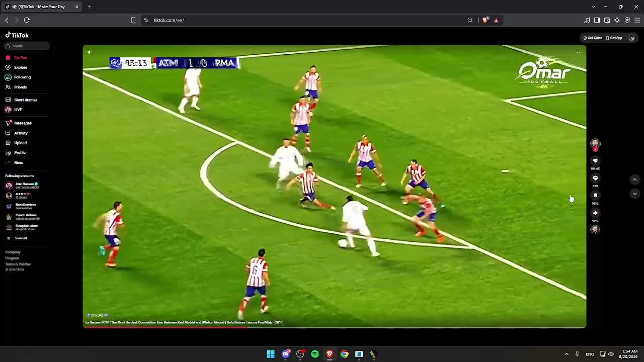The image size is (644, 362).
Task: Click the Get App button
Action: click(614, 38)
